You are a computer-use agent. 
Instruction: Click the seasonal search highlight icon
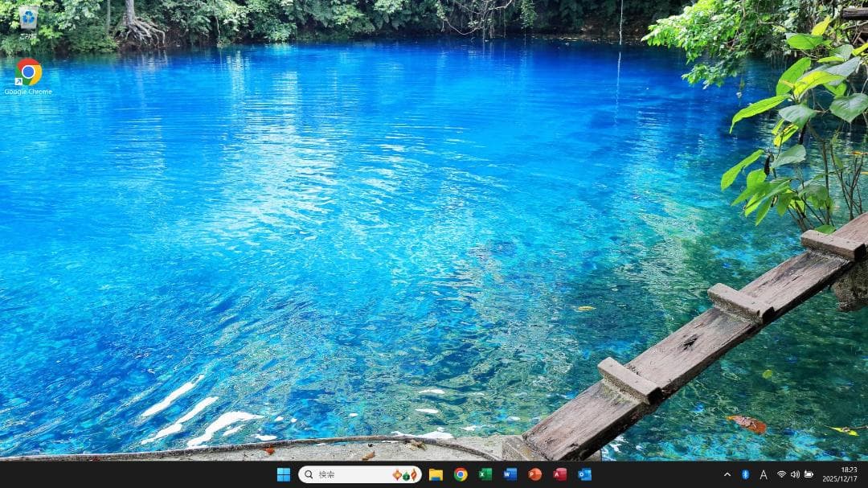coord(404,474)
